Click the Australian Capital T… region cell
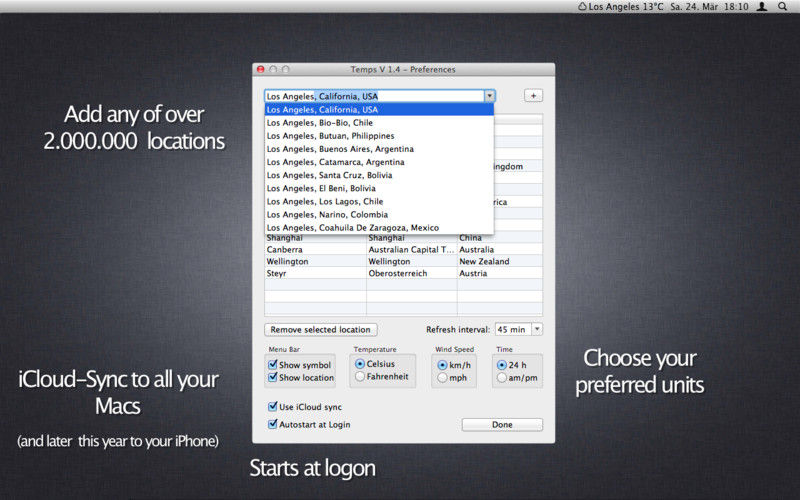 pyautogui.click(x=411, y=249)
